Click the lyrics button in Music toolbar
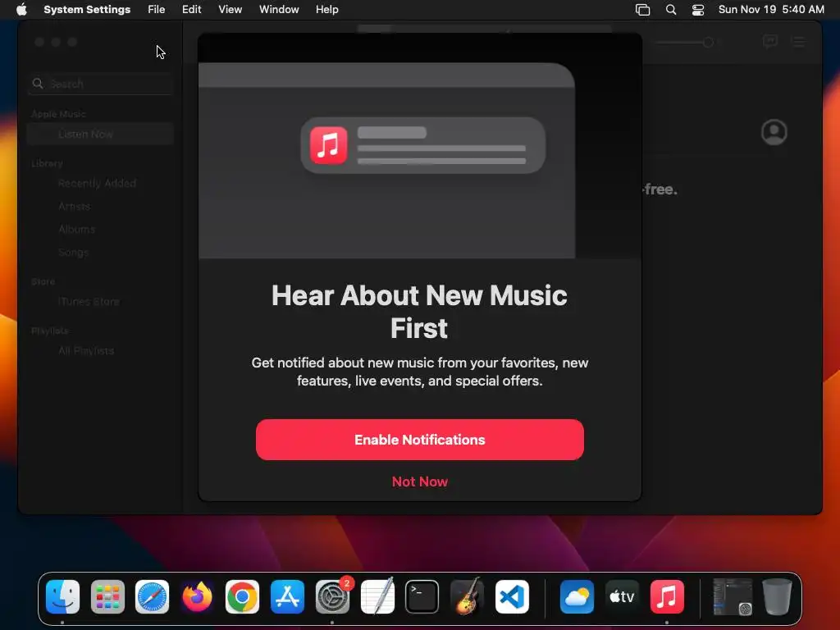Viewport: 840px width, 630px height. click(769, 41)
